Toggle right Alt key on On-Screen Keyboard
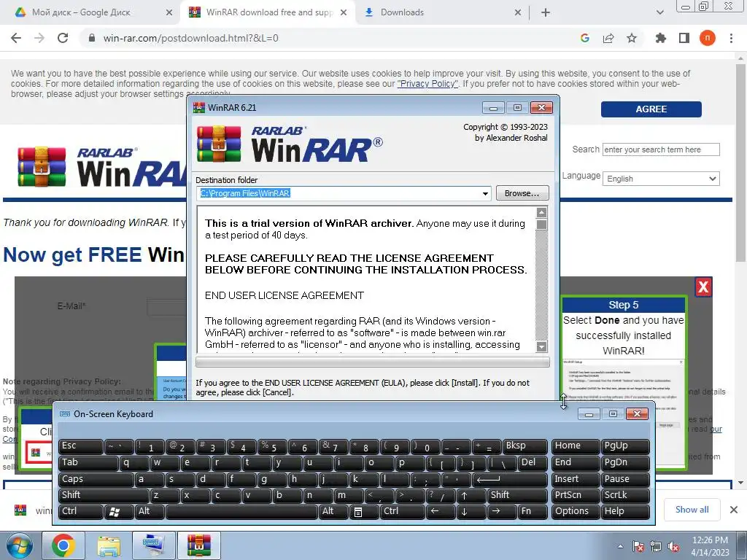The image size is (747, 560). click(334, 511)
